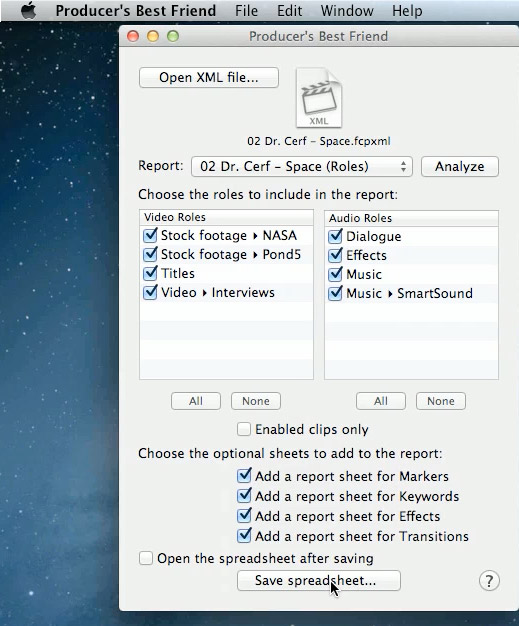
Task: Click the Save spreadsheet button
Action: click(x=319, y=580)
